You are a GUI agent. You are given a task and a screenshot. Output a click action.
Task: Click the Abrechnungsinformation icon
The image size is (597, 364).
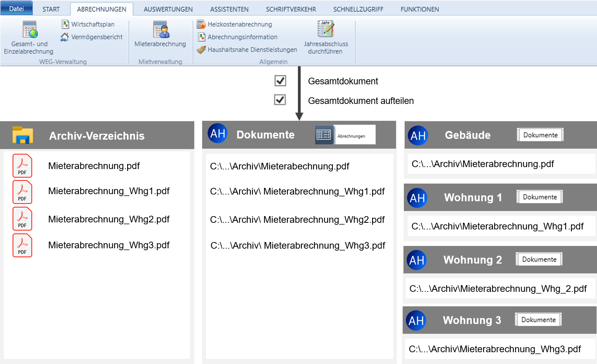(201, 37)
